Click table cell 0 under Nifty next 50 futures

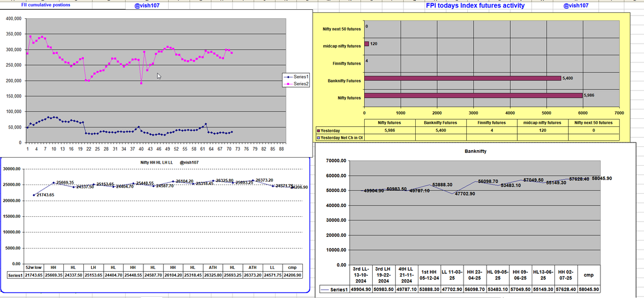[594, 131]
